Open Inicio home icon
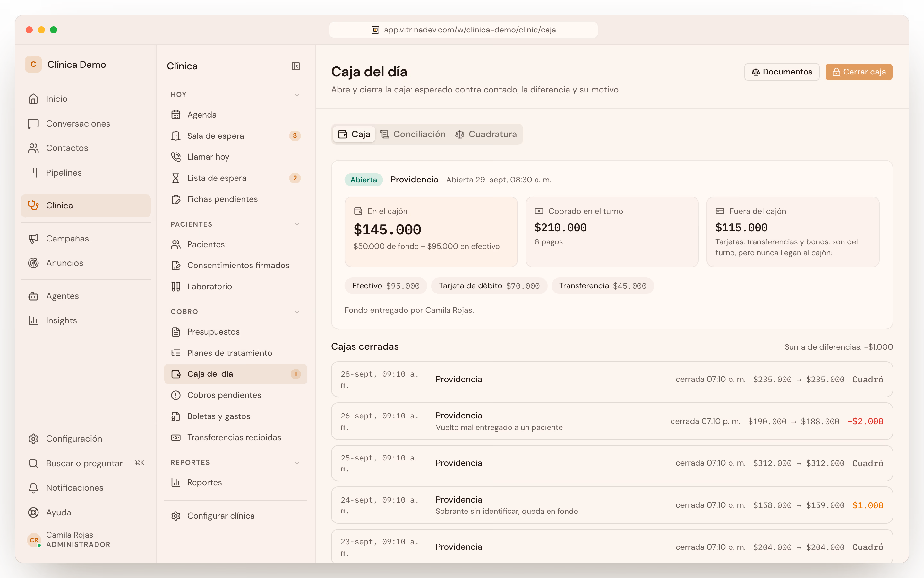Screen dimensions: 924x578 point(33,99)
